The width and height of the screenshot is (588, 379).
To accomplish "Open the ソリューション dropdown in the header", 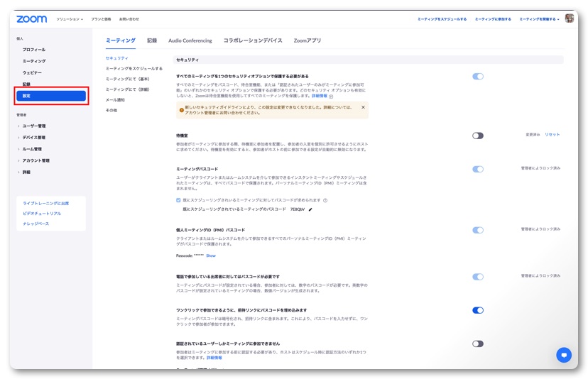I will click(70, 19).
